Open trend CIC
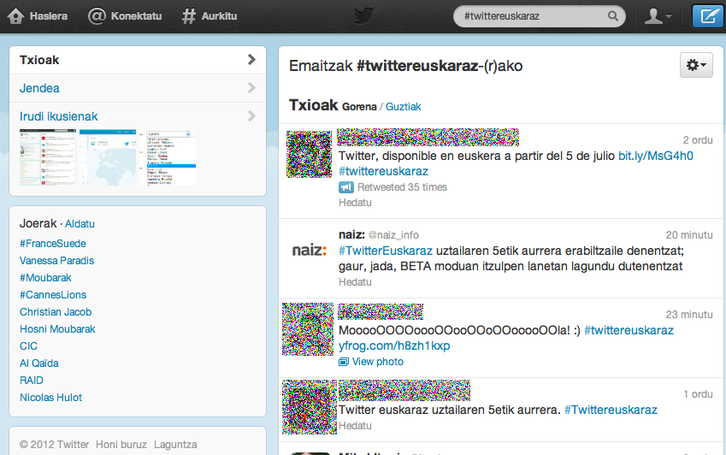This screenshot has width=726, height=455. coord(28,346)
